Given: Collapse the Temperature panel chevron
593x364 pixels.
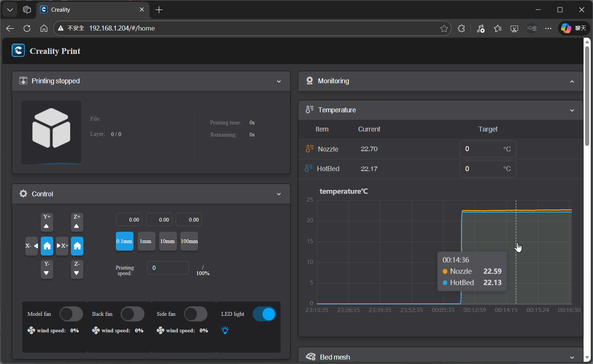Looking at the screenshot, I should pos(572,110).
